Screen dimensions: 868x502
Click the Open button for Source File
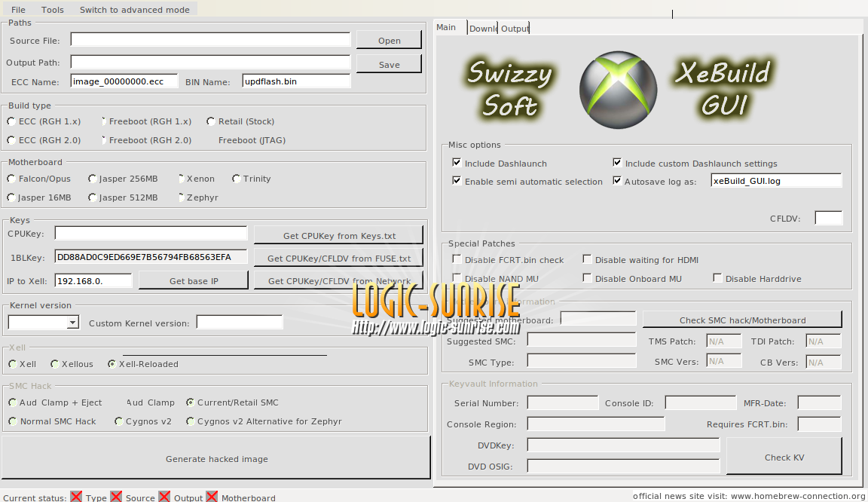pyautogui.click(x=389, y=41)
